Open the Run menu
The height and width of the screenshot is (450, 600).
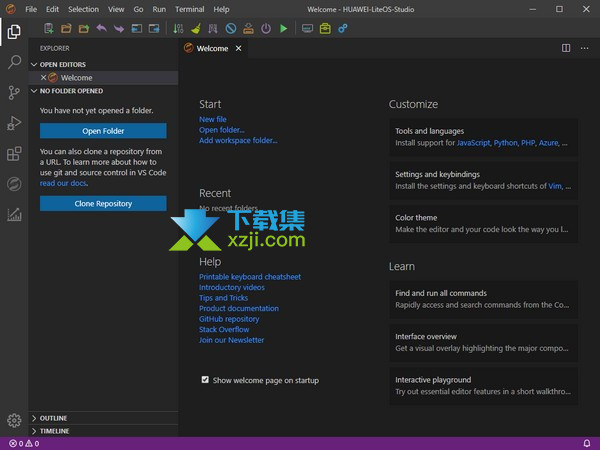(x=159, y=9)
